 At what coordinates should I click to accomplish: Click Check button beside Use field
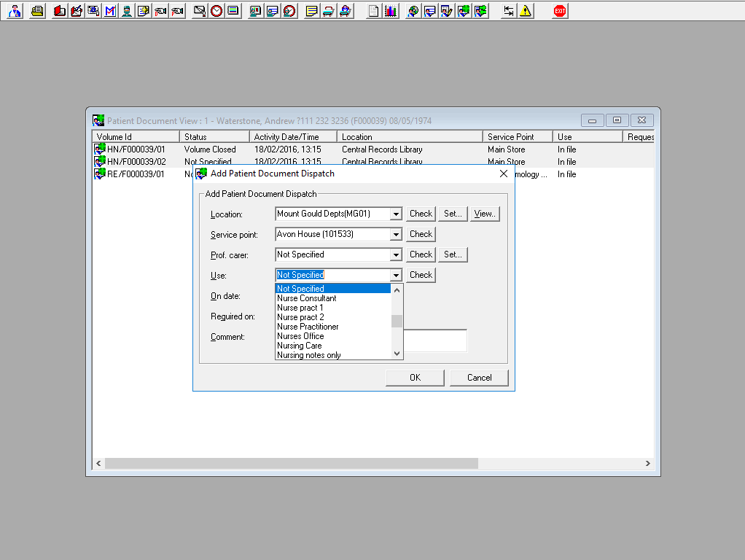(421, 275)
